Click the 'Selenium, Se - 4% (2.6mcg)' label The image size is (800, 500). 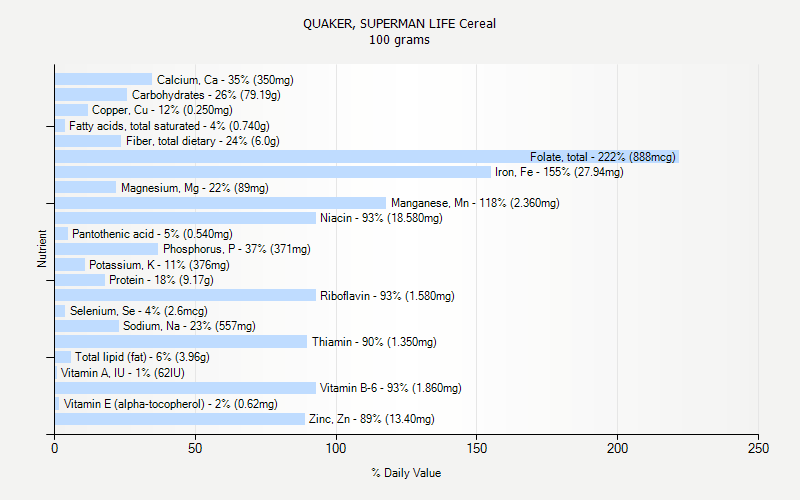click(x=139, y=311)
